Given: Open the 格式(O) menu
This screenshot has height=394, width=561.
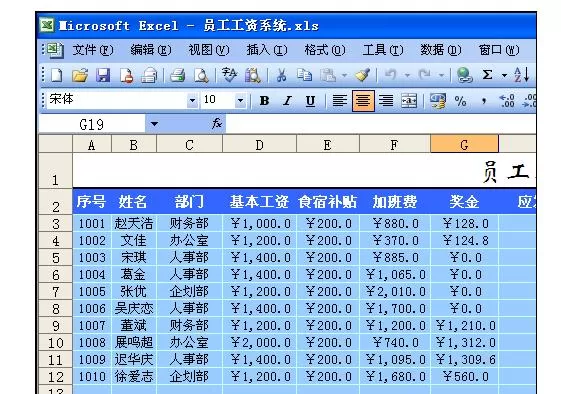Looking at the screenshot, I should click(x=325, y=50).
